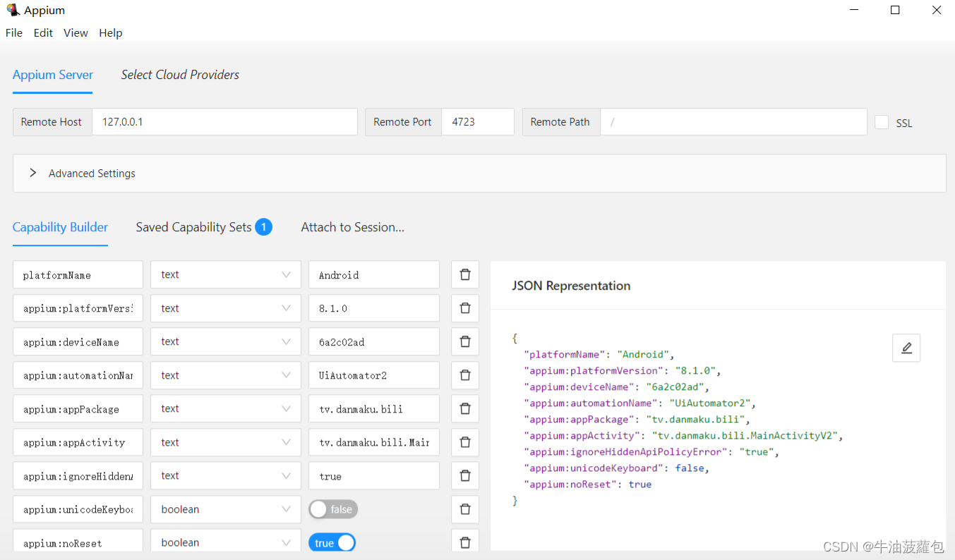The image size is (955, 560).
Task: Edit raw JSON with pencil icon
Action: pyautogui.click(x=906, y=348)
